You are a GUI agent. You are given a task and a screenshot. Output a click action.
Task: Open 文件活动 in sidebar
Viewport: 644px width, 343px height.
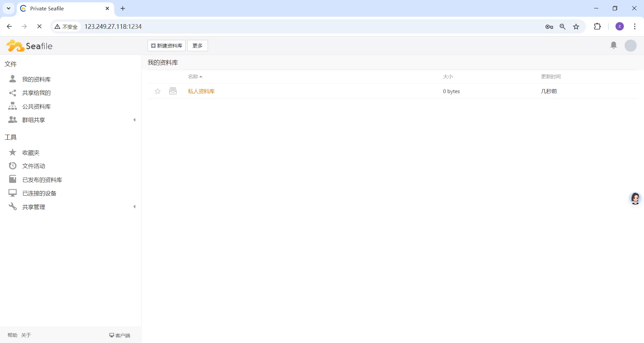(34, 166)
